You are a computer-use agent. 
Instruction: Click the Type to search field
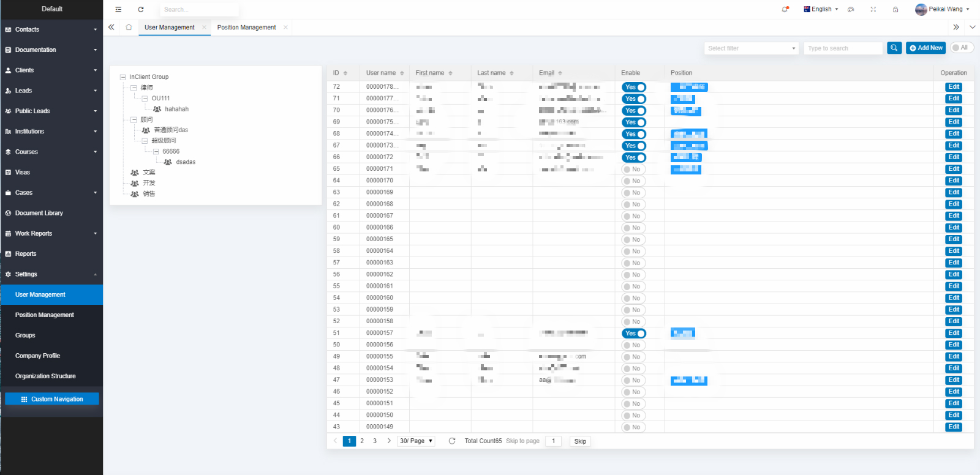[x=843, y=48]
